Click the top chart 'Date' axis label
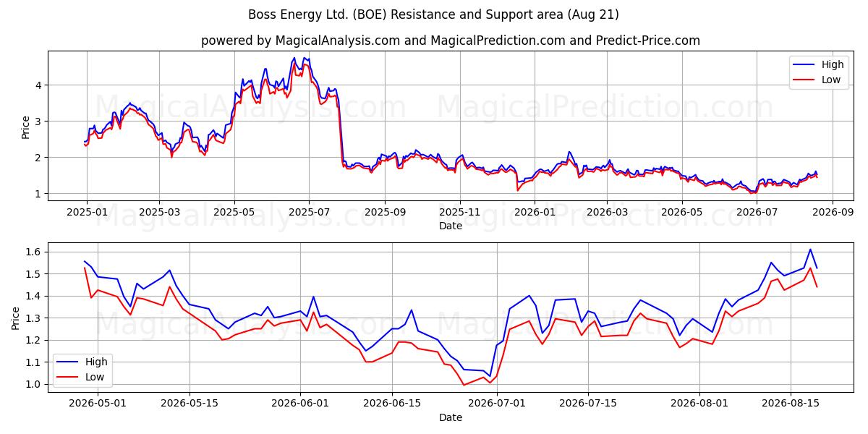This screenshot has width=868, height=434. (451, 226)
